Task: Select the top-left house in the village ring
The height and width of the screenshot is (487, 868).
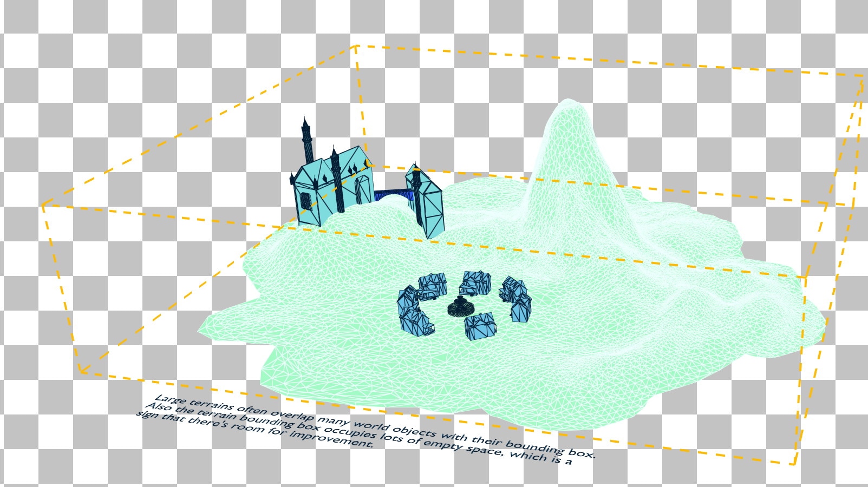Action: (x=433, y=285)
